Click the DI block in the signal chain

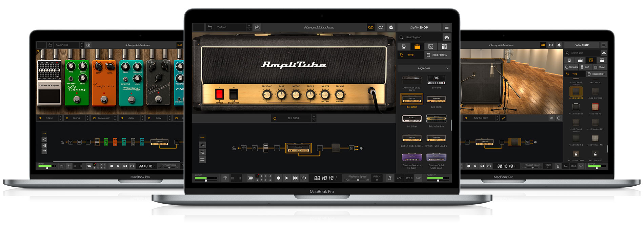pos(255,148)
